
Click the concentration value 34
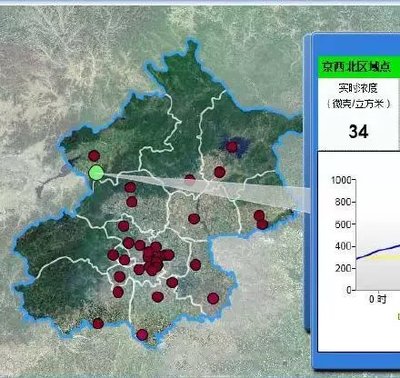[x=359, y=132]
